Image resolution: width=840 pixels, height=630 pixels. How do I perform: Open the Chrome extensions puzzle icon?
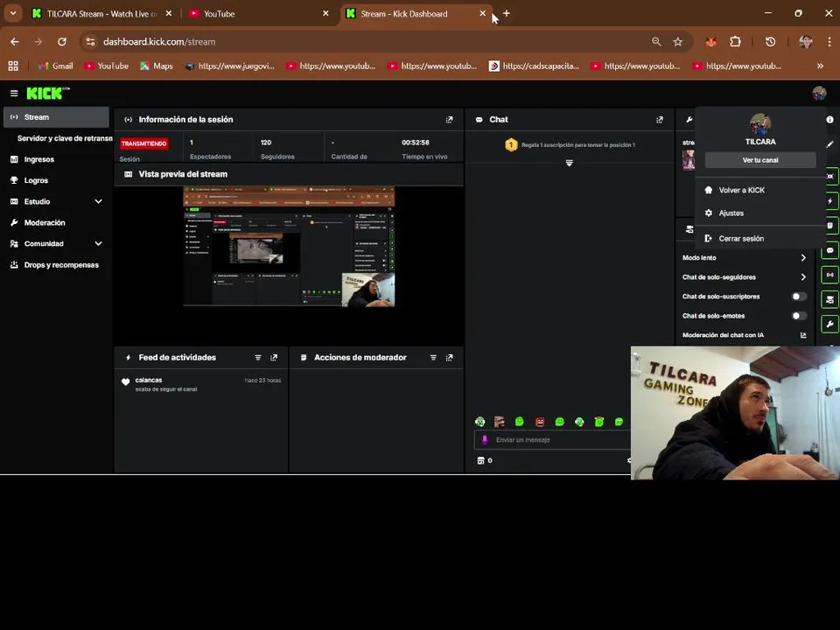(x=735, y=42)
